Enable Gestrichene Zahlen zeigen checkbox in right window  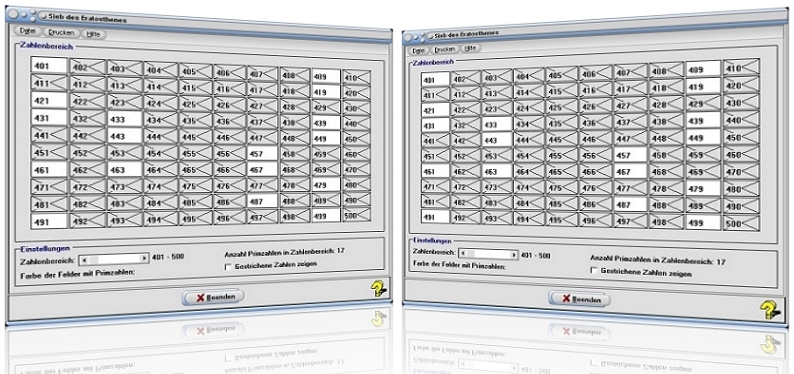pos(593,271)
